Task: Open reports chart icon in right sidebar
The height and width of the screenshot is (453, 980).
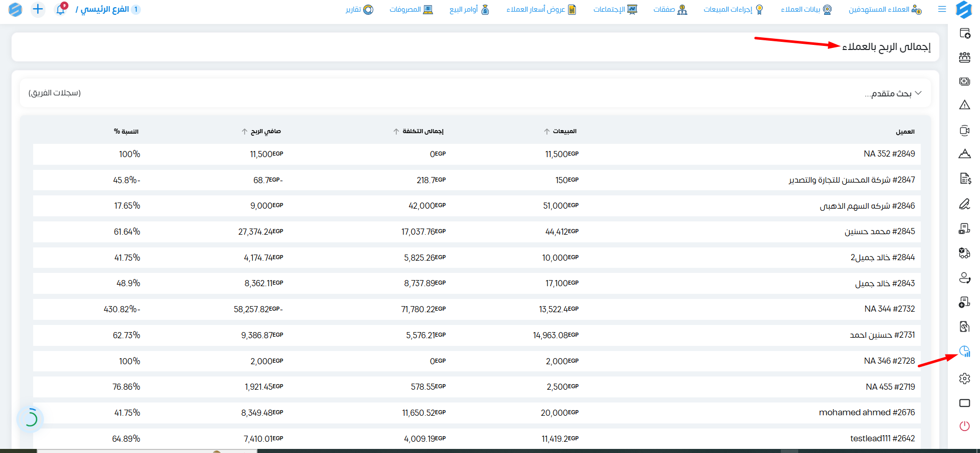Action: [965, 351]
